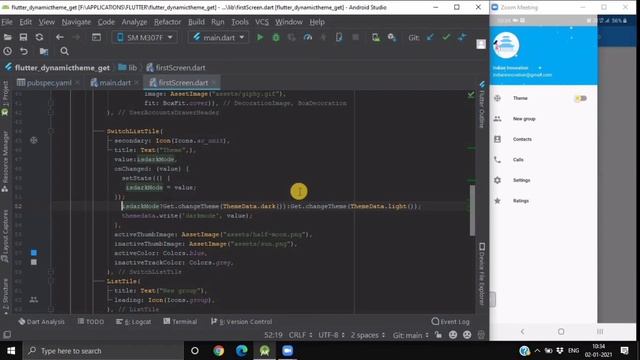The width and height of the screenshot is (640, 360).
Task: Undo with the curved arrow icon
Action: pos(24,51)
